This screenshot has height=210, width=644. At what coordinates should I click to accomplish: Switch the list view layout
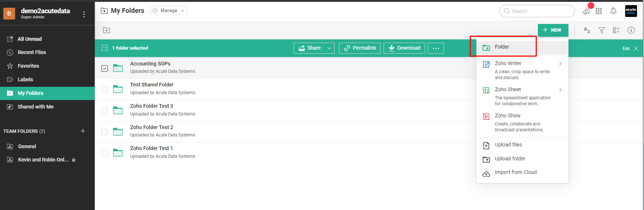click(616, 30)
